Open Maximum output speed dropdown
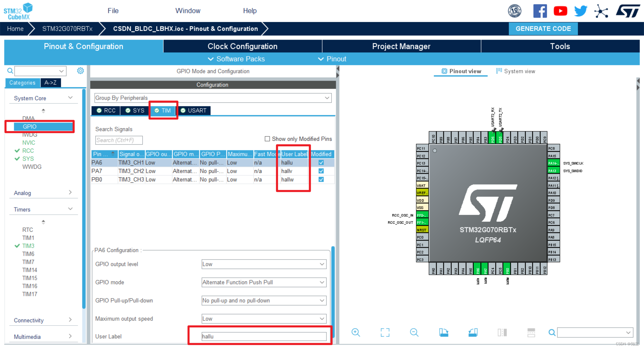644x349 pixels. pyautogui.click(x=264, y=319)
